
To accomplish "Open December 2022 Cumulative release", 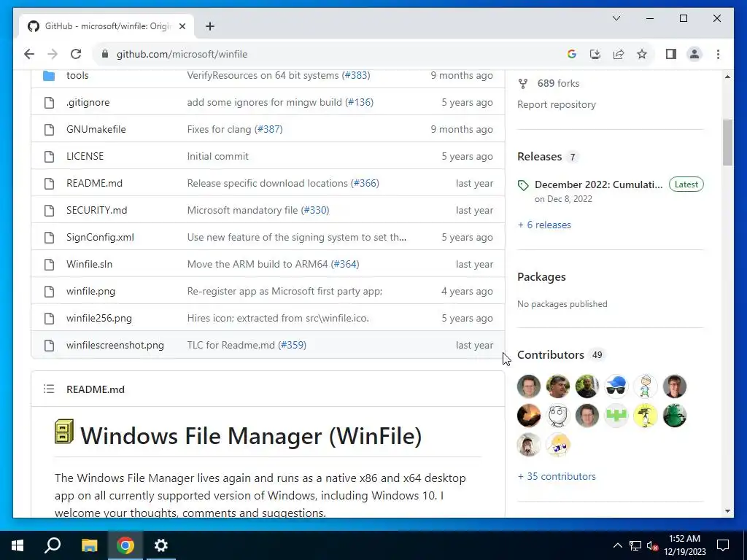I will (x=598, y=184).
